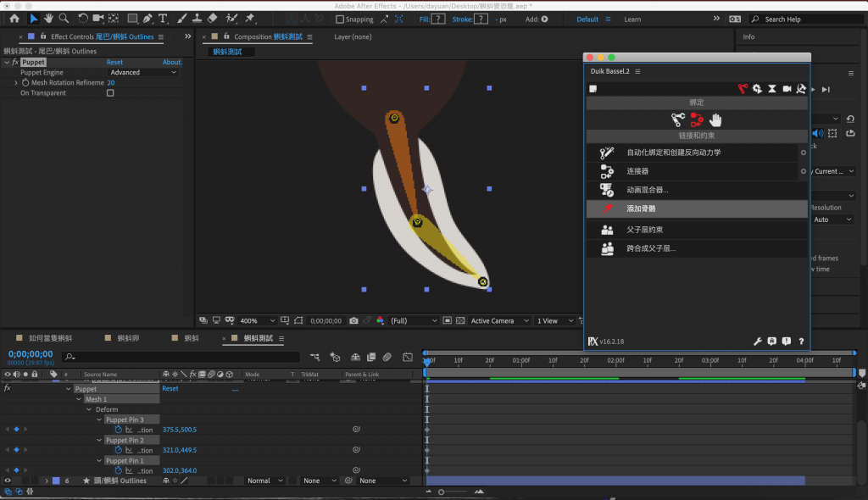
Task: Switch to the 蝌蚪 timeline tab
Action: click(191, 338)
